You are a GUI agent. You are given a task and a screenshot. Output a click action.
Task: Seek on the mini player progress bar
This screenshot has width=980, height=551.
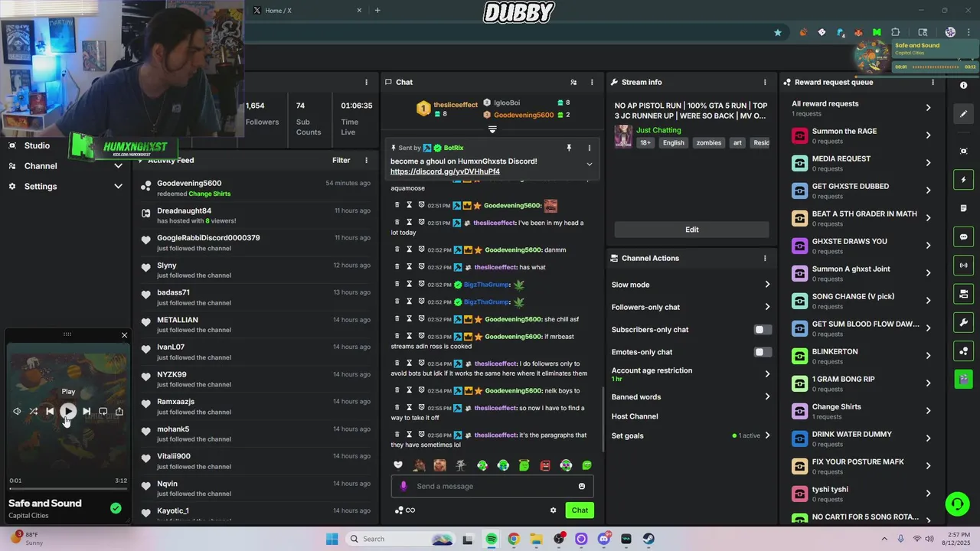[x=68, y=488]
